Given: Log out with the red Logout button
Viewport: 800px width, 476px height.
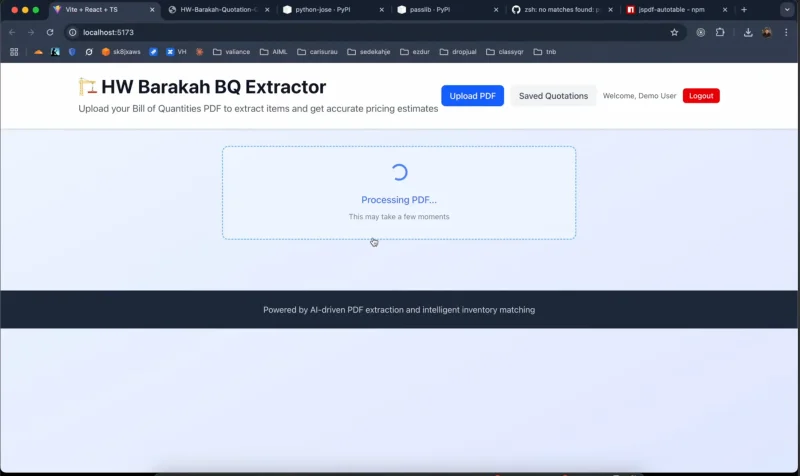Looking at the screenshot, I should pos(701,96).
